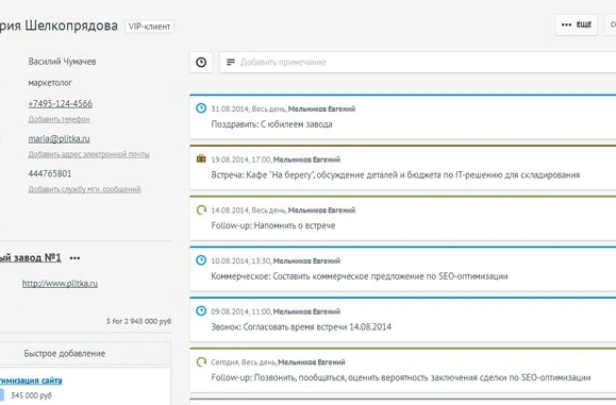Open the 'ЕЩЕ' more options menu

[x=577, y=25]
